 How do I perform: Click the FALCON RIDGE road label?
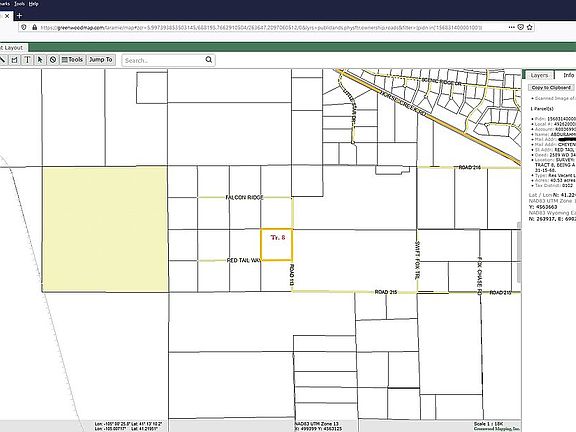[x=244, y=198]
